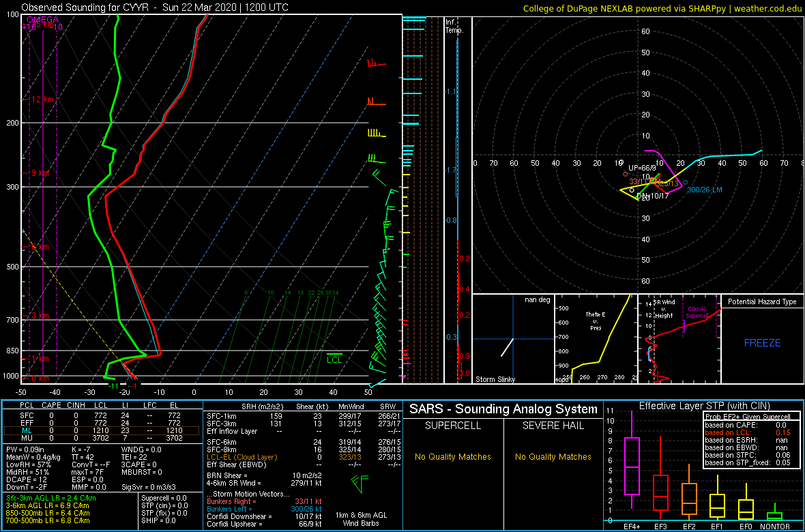
Task: Click the LCL-EL (Cloud Layer) row
Action: pos(302,456)
